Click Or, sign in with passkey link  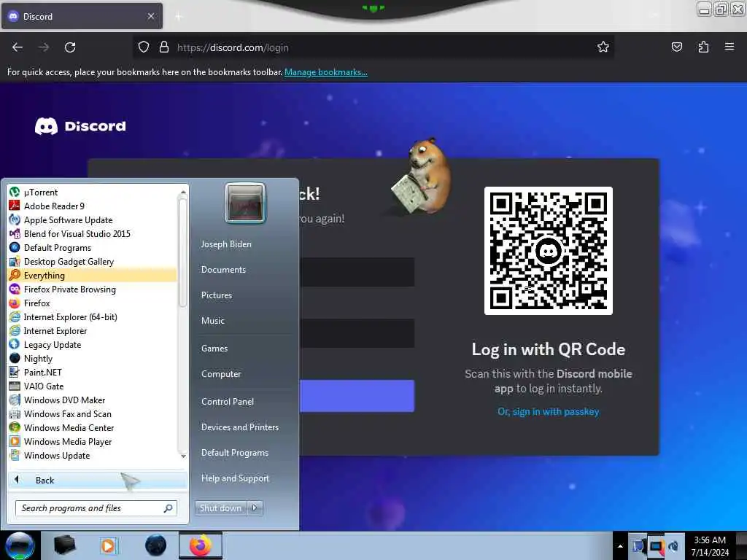tap(549, 411)
